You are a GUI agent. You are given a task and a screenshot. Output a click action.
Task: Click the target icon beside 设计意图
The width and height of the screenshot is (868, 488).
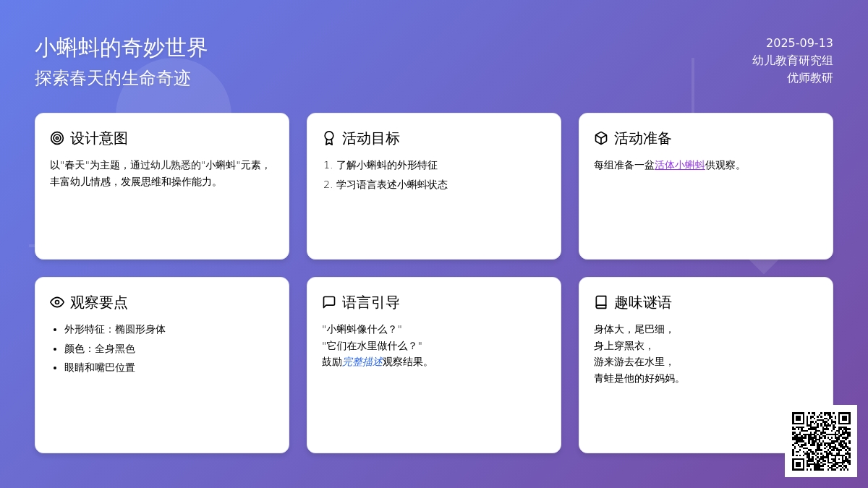pos(57,138)
